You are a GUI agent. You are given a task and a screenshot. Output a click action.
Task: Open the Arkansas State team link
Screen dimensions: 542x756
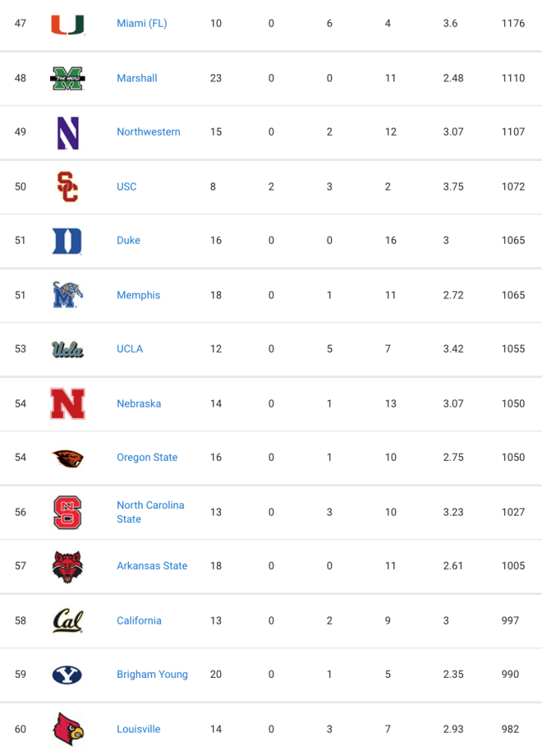tap(152, 565)
